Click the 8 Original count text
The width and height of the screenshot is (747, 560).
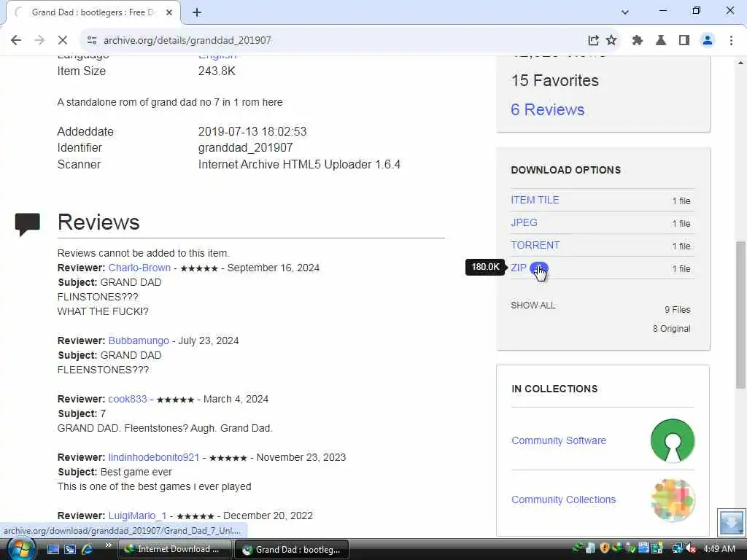coord(672,329)
